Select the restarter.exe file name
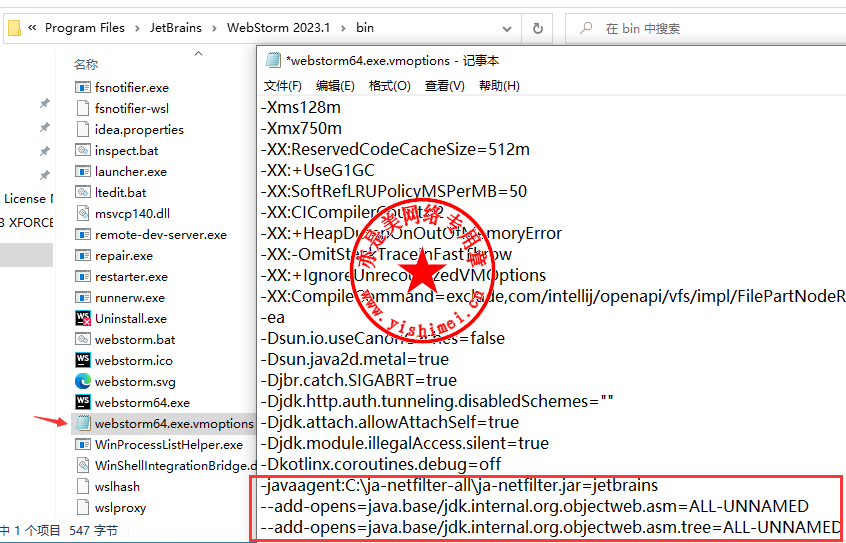The image size is (846, 543). pyautogui.click(x=131, y=276)
